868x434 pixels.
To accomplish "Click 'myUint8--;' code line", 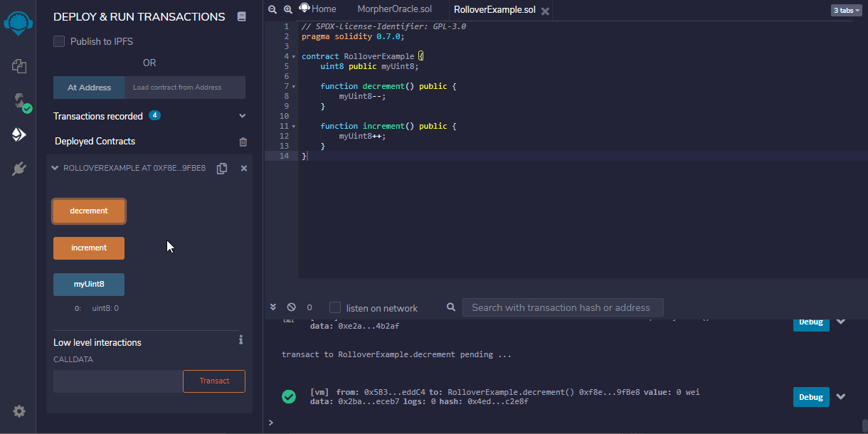I will tap(362, 96).
